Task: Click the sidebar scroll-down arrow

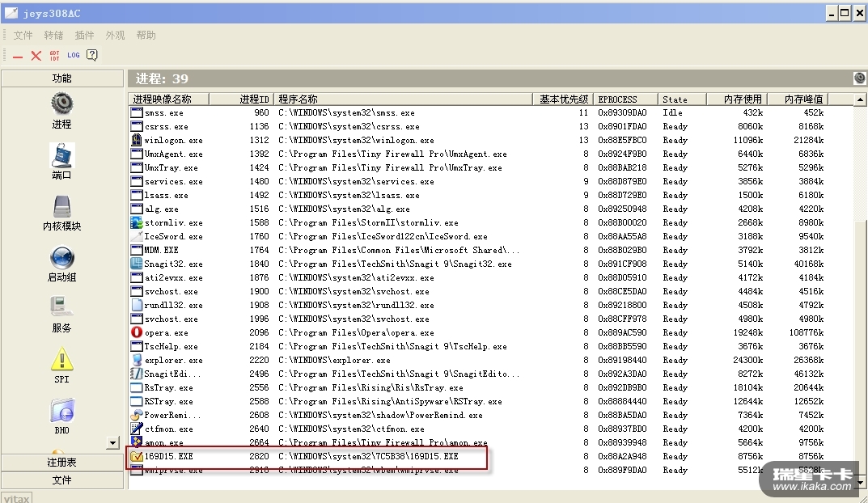Action: point(112,442)
